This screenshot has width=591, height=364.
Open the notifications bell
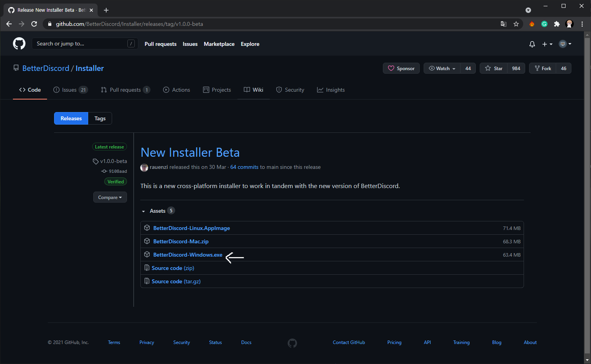pyautogui.click(x=532, y=44)
